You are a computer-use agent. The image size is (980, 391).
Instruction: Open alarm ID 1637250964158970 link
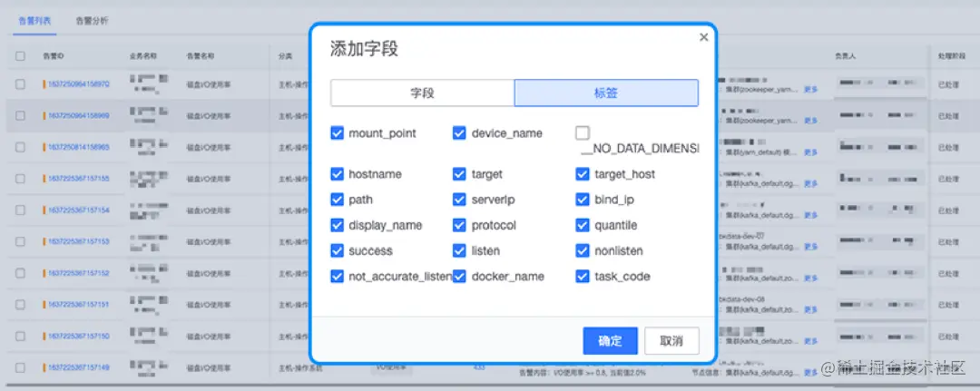(x=79, y=83)
